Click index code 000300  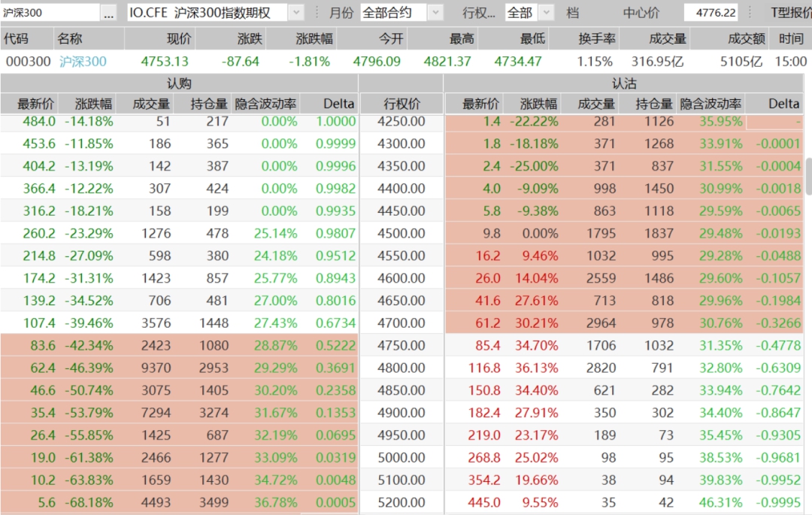coord(29,62)
